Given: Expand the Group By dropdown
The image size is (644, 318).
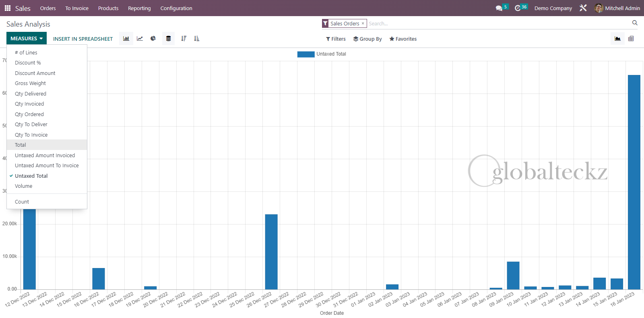Looking at the screenshot, I should (x=367, y=39).
